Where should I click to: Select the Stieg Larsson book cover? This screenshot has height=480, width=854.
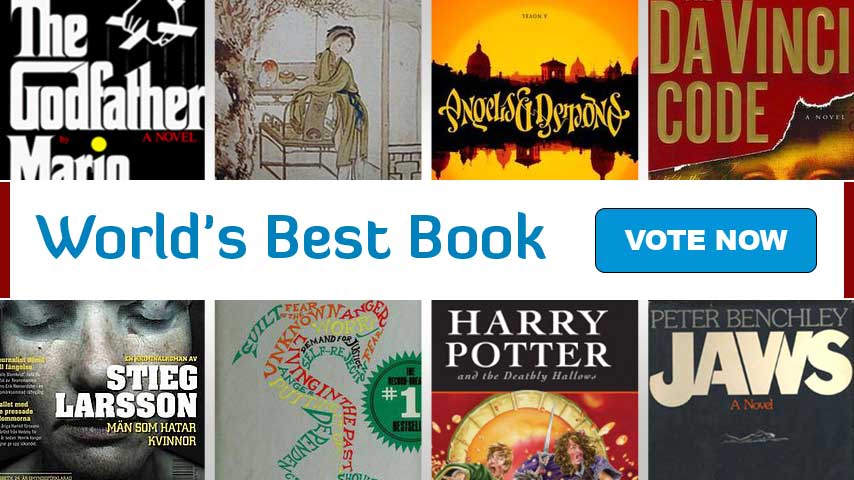[x=102, y=390]
